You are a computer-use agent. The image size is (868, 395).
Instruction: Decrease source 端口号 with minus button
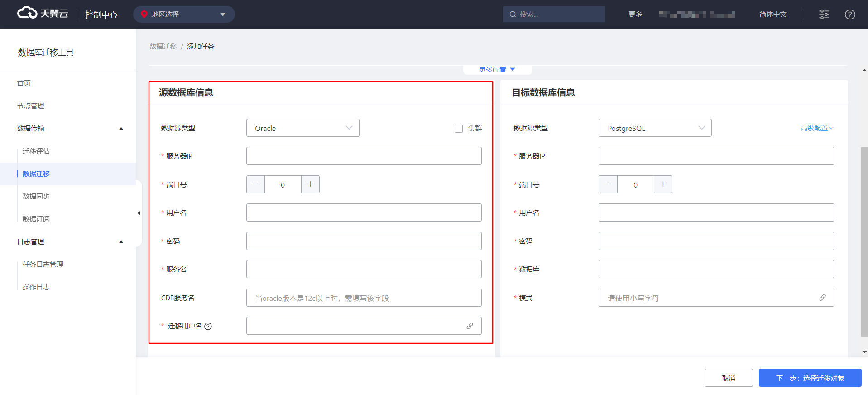[255, 184]
